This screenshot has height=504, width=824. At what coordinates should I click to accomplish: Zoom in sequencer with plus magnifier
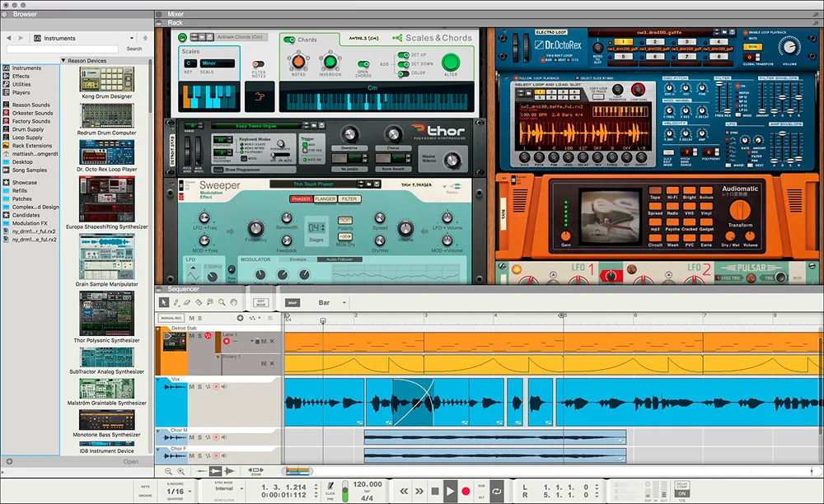click(x=180, y=471)
